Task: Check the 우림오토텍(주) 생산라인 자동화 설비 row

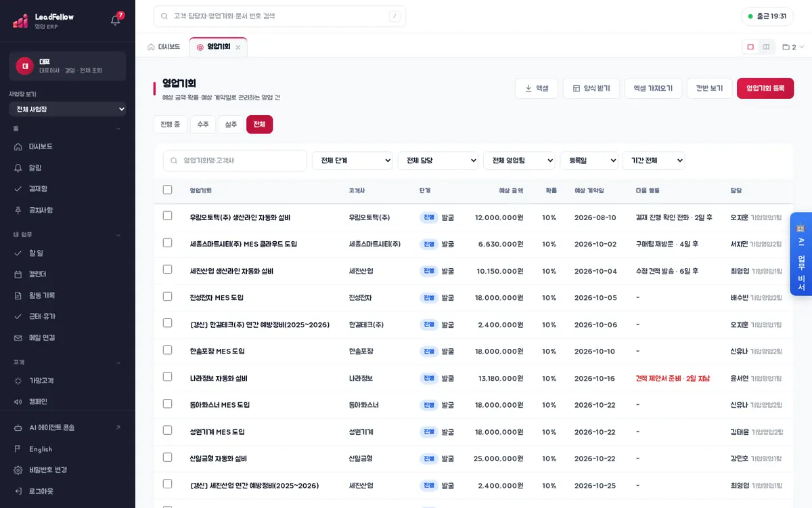Action: point(168,217)
